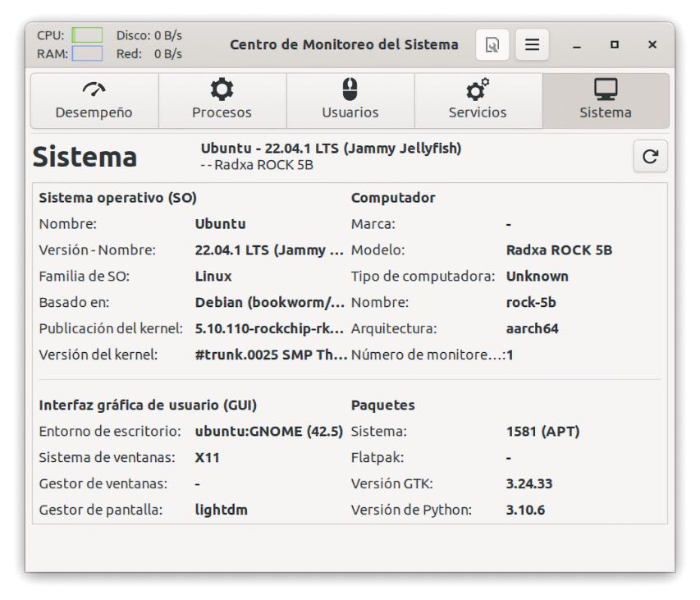Click kernel version '#trunk.0025 SMP Th...'

(271, 355)
